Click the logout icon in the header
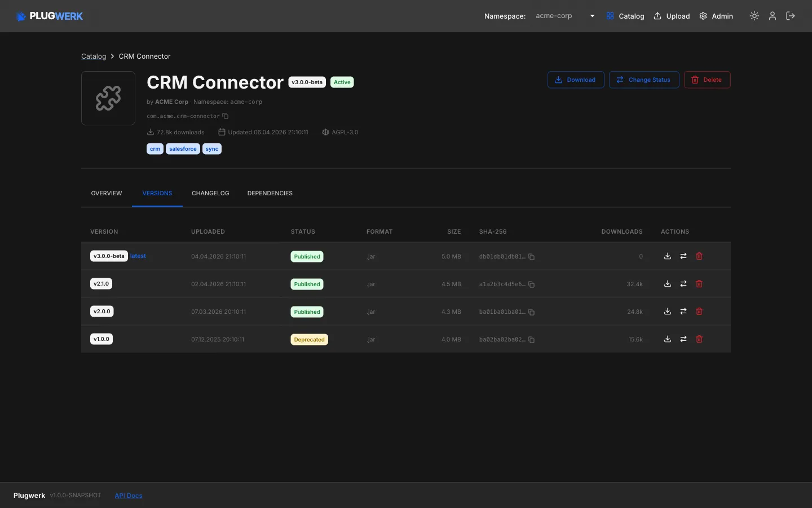Image resolution: width=812 pixels, height=508 pixels. [x=791, y=16]
